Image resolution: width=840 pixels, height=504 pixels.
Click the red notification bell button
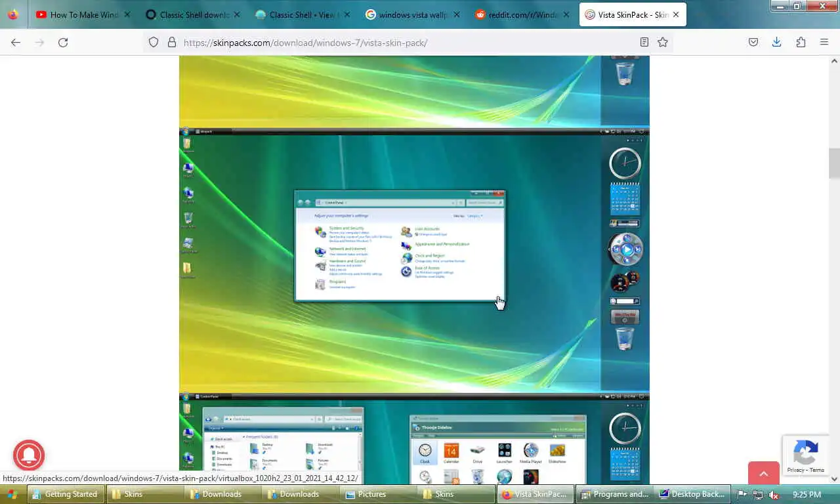[x=28, y=455]
